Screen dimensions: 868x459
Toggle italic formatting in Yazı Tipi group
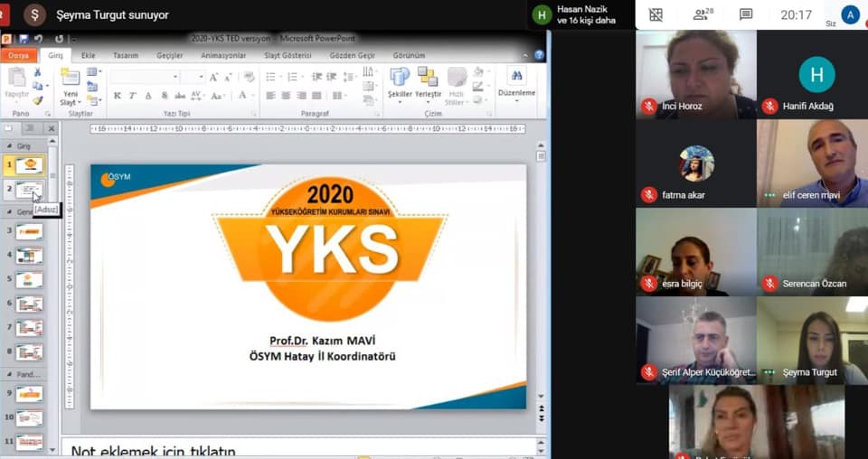[132, 96]
